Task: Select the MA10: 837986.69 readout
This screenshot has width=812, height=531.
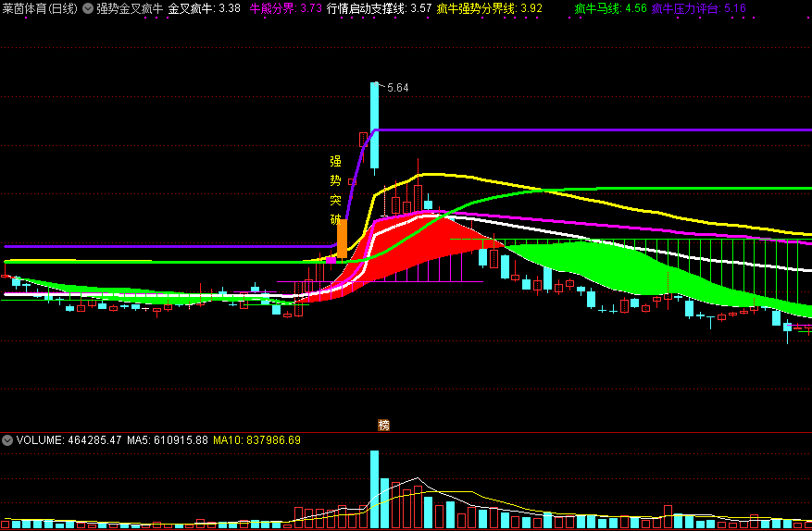Action: click(x=256, y=440)
